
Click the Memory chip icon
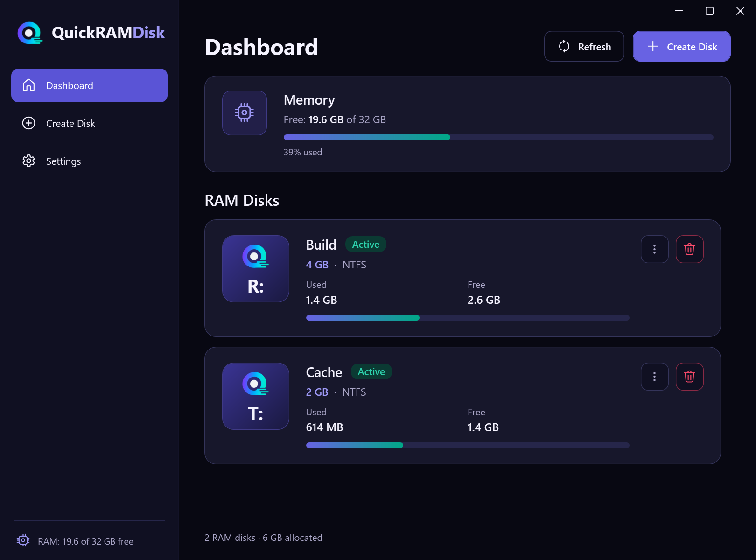245,113
